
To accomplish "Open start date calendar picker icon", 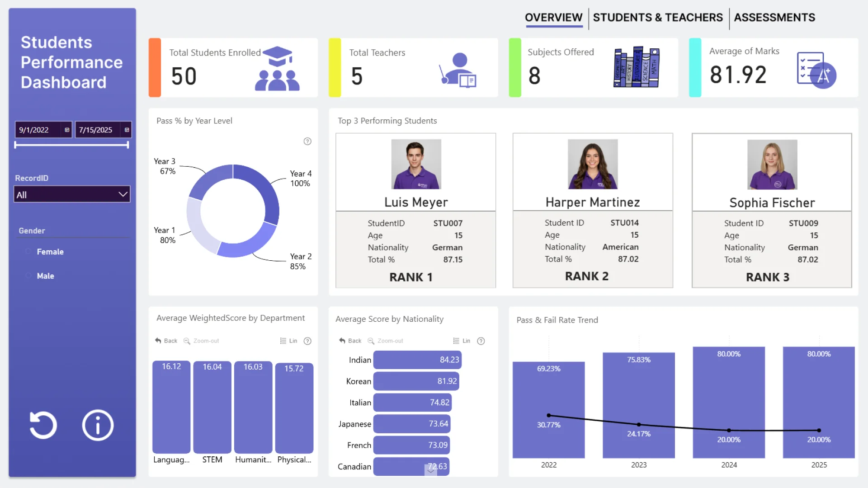I will pyautogui.click(x=67, y=130).
